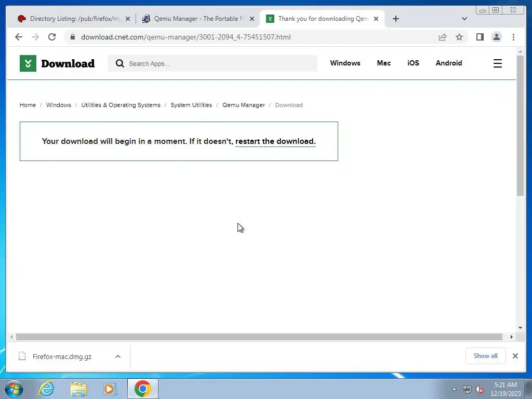Click the horizontal scrollbar thumb
Image resolution: width=532 pixels, height=399 pixels.
point(259,337)
